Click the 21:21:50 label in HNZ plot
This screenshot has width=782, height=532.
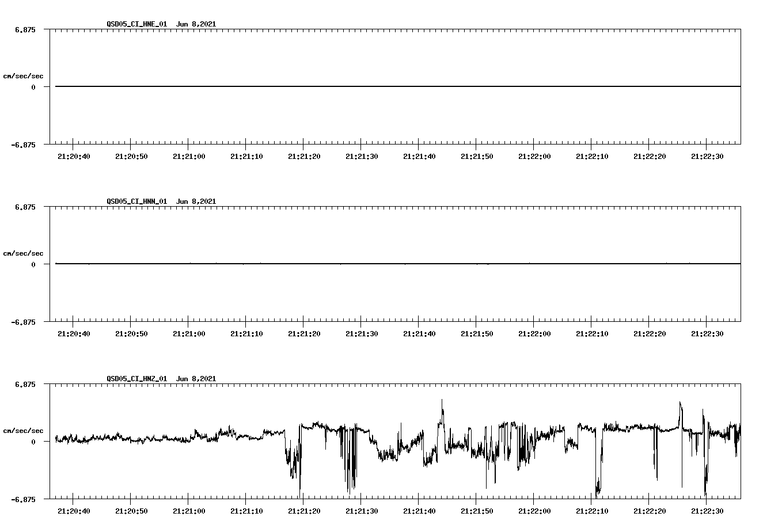click(x=477, y=511)
